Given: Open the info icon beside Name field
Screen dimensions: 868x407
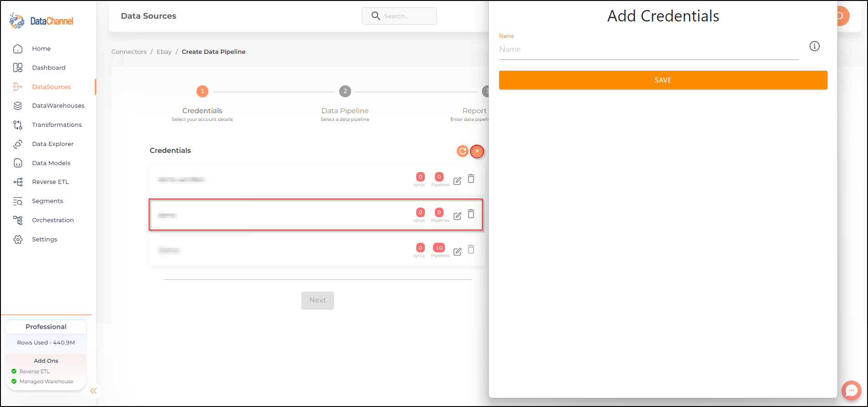Looking at the screenshot, I should point(814,46).
